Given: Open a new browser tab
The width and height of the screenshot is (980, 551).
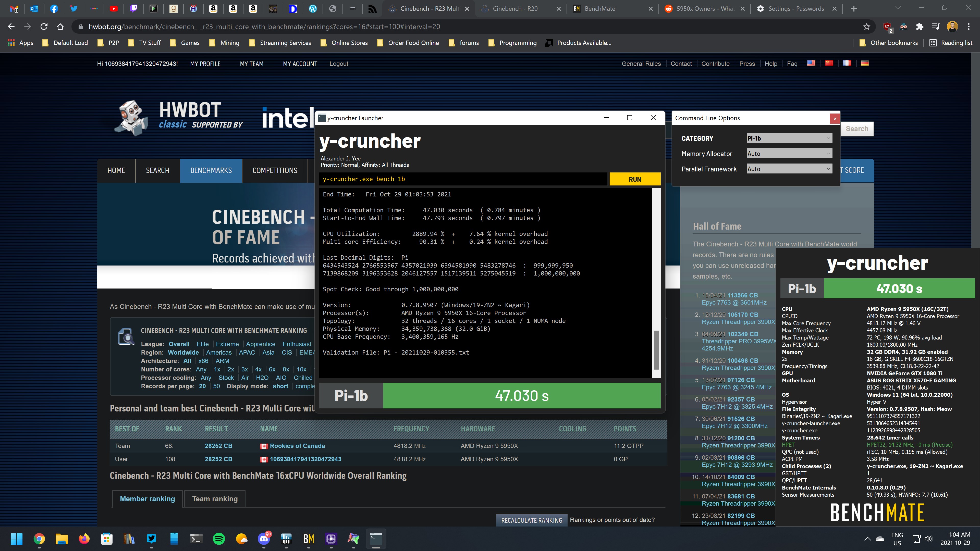Looking at the screenshot, I should pos(854,8).
